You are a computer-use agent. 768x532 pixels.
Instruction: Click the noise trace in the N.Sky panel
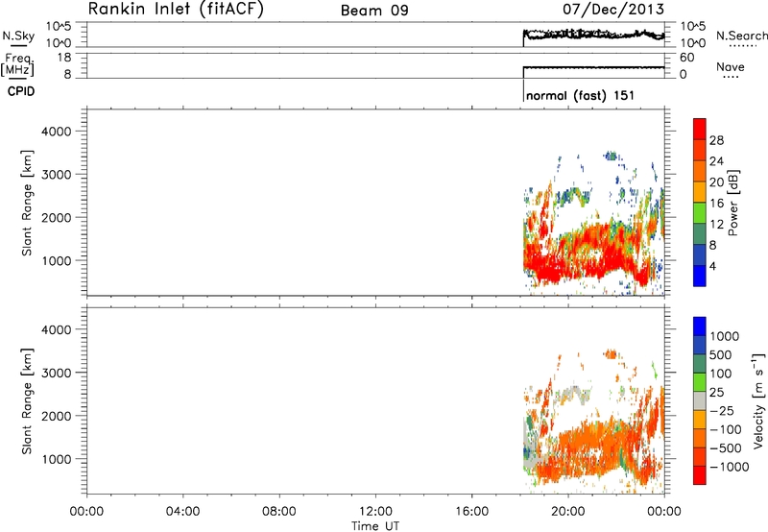pyautogui.click(x=593, y=35)
